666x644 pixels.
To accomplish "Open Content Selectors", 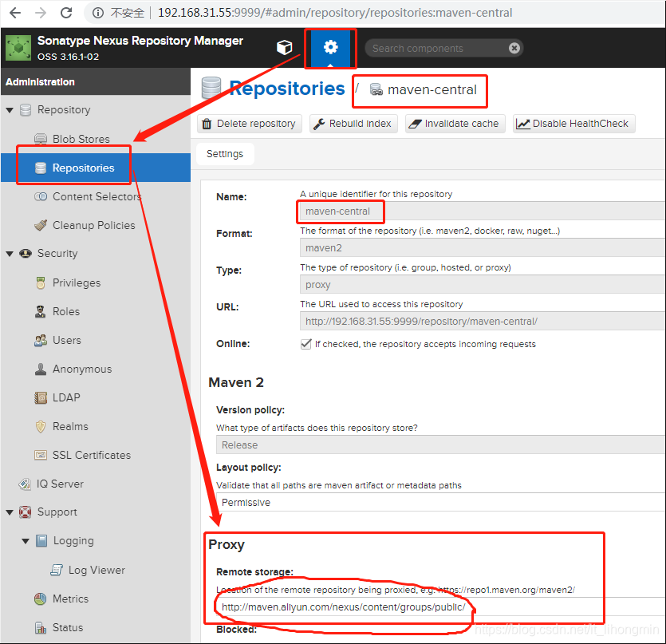I will point(97,196).
